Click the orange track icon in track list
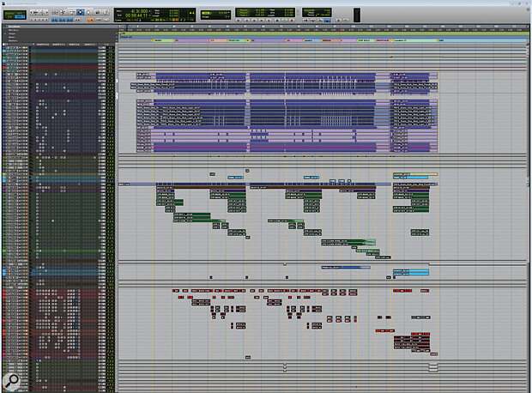 click(4, 54)
